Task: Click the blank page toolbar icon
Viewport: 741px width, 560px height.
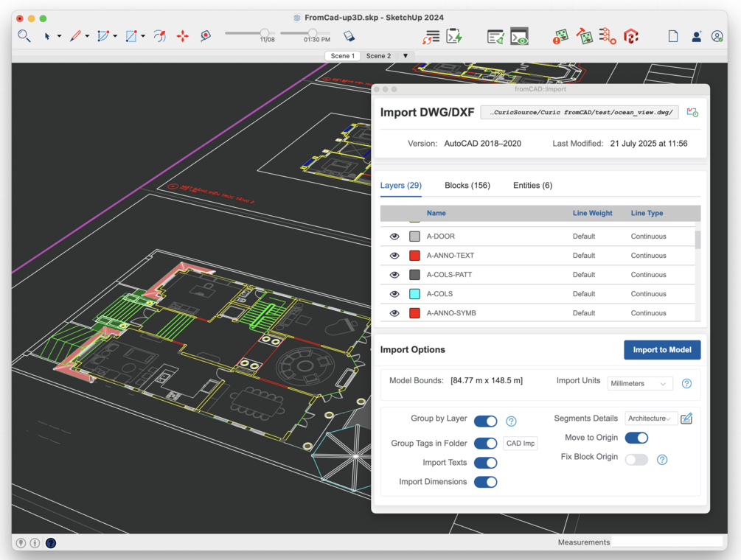Action: pos(673,36)
